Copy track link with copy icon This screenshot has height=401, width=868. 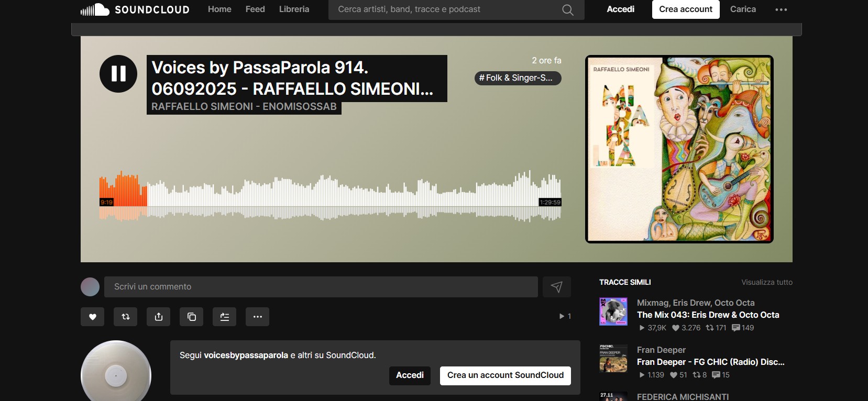192,317
